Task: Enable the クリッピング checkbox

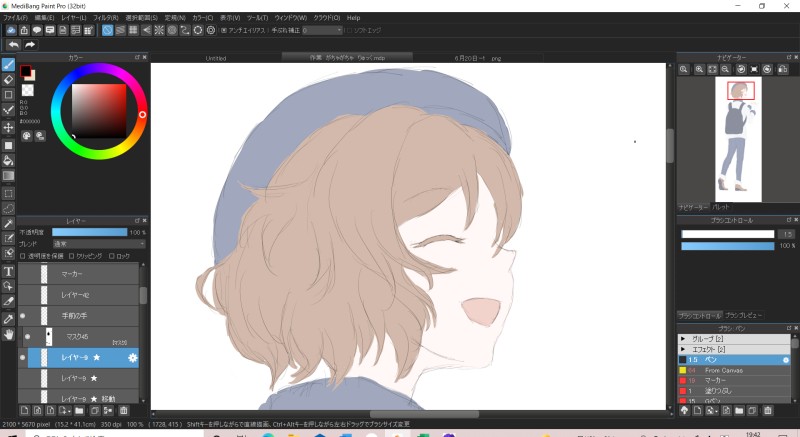Action: click(71, 256)
